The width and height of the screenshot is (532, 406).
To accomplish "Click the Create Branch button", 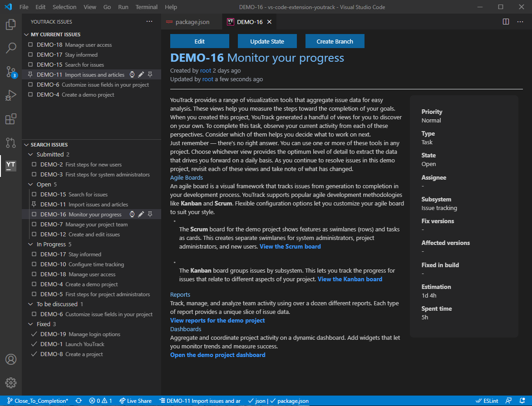I will (335, 41).
